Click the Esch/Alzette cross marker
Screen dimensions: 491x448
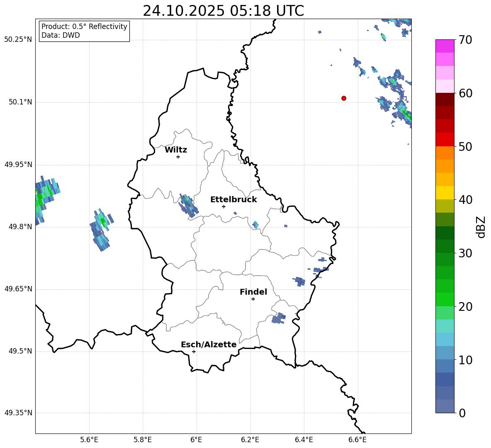coord(194,351)
